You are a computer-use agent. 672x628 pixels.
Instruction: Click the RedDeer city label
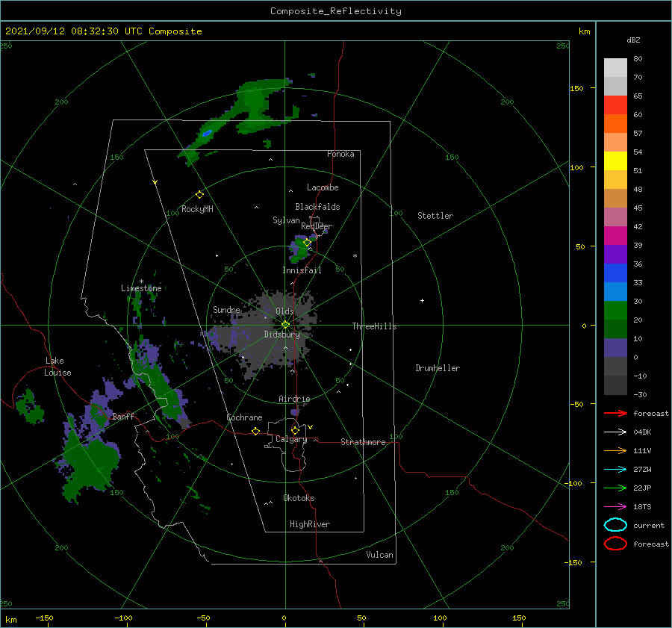click(317, 226)
